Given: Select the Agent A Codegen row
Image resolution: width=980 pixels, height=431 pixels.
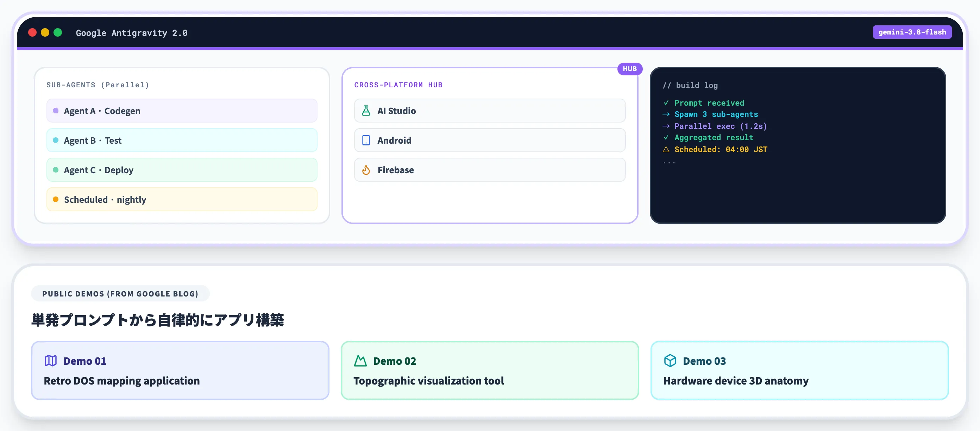Looking at the screenshot, I should (182, 111).
